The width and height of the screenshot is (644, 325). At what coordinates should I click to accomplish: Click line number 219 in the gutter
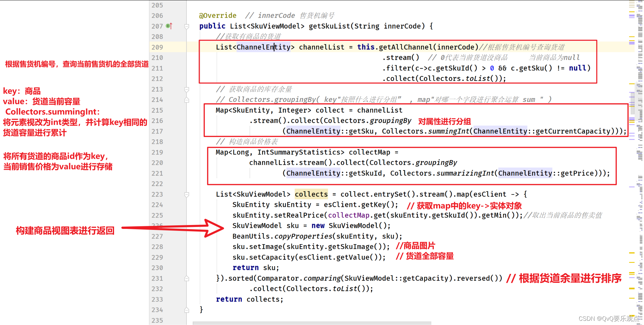(x=157, y=152)
